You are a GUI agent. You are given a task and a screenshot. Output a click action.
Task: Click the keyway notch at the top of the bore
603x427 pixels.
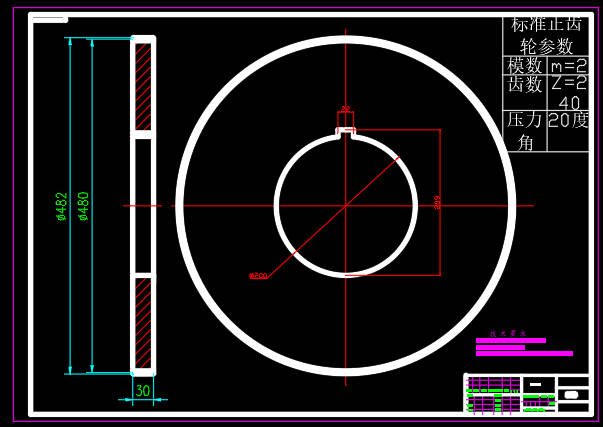(x=346, y=131)
